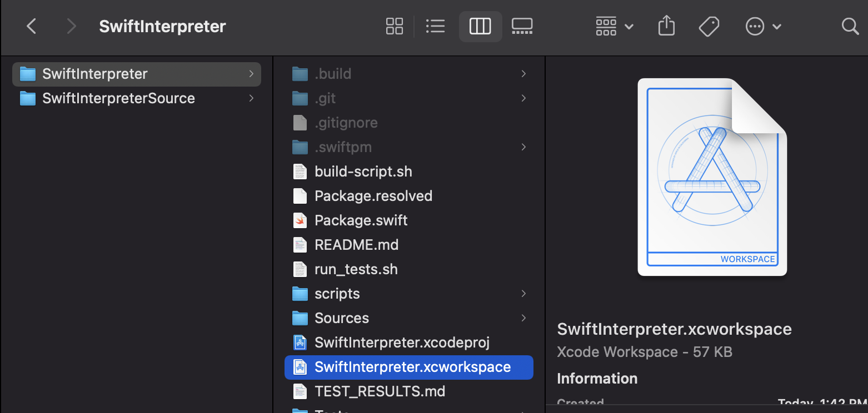Click the dimmed folder icon beside .git
Viewport: 868px width, 413px height.
(x=300, y=98)
